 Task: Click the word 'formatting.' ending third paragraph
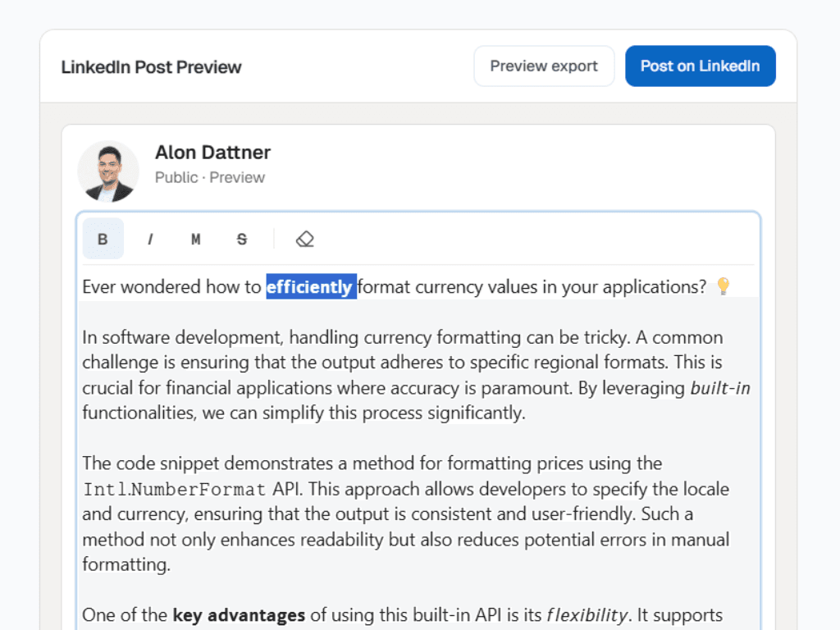point(126,564)
